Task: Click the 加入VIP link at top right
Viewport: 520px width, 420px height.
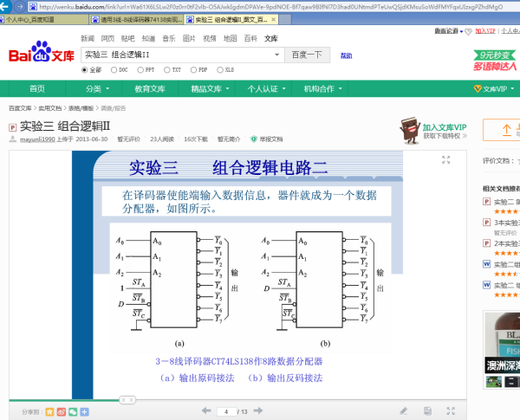Action: tap(485, 31)
